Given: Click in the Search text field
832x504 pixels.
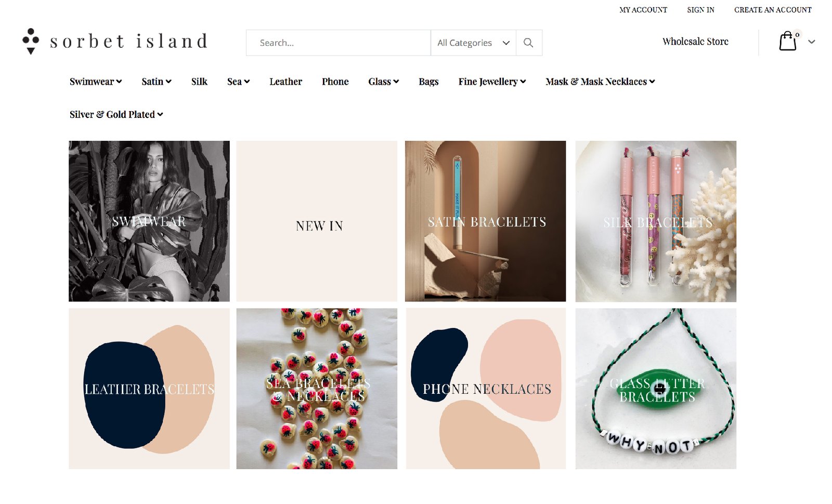Looking at the screenshot, I should [339, 43].
